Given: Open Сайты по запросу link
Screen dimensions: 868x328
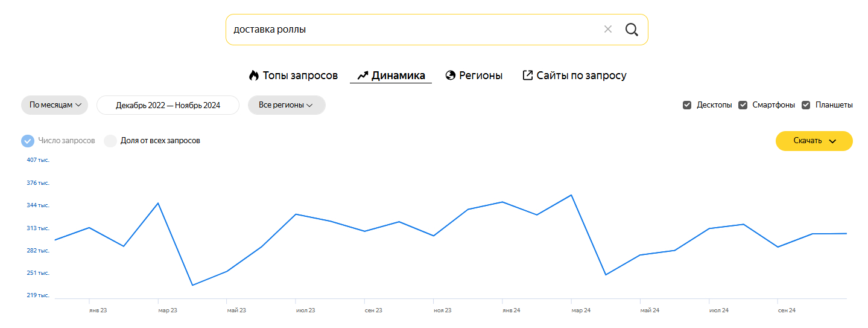Looking at the screenshot, I should 581,76.
